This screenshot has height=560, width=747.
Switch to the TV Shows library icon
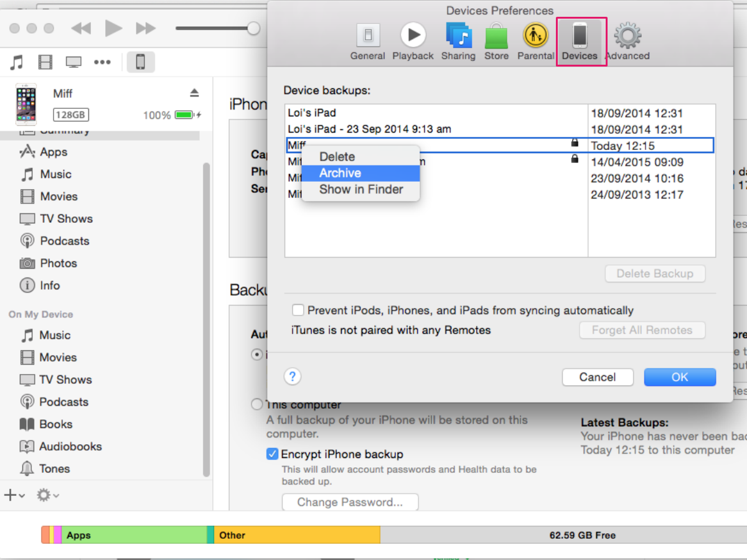pos(73,62)
